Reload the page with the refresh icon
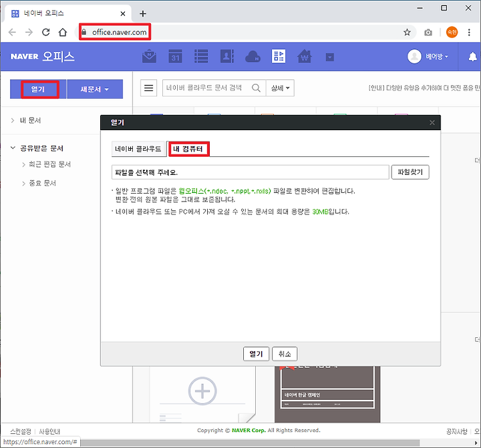Viewport: 481px width, 448px height. pos(45,32)
